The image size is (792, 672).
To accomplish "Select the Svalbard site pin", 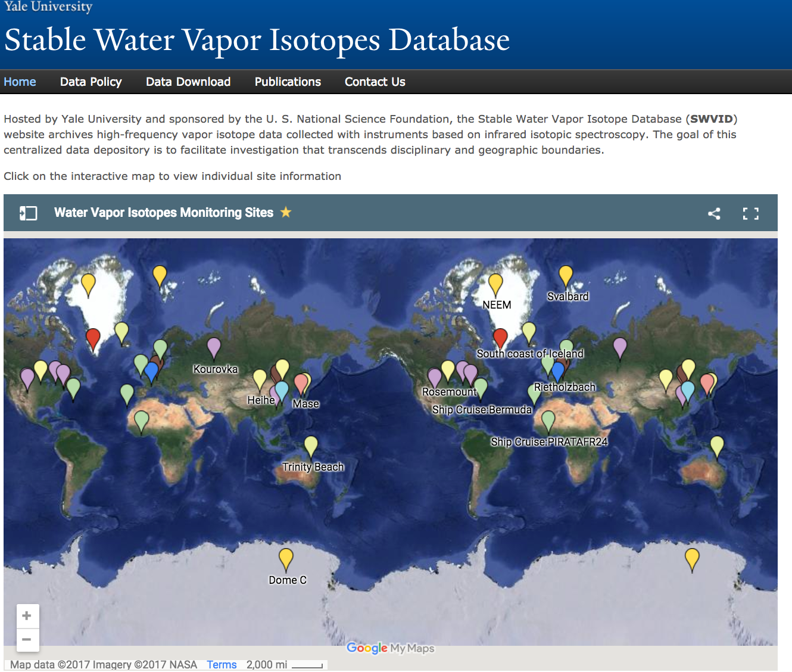I will pyautogui.click(x=566, y=275).
